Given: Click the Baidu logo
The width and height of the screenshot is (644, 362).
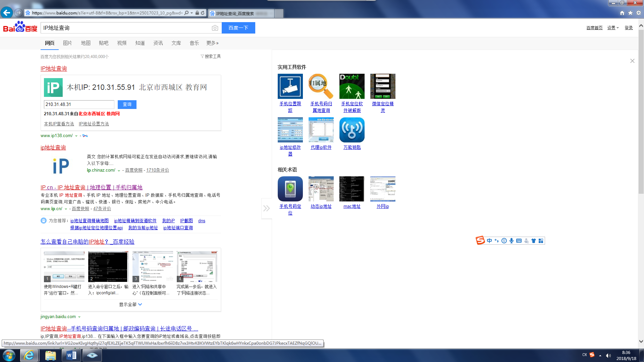Looking at the screenshot, I should click(20, 27).
